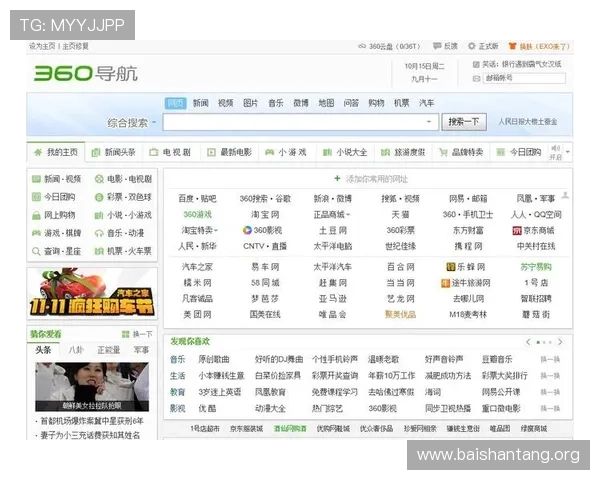Click the 邮箱帐号 input field

(524, 78)
